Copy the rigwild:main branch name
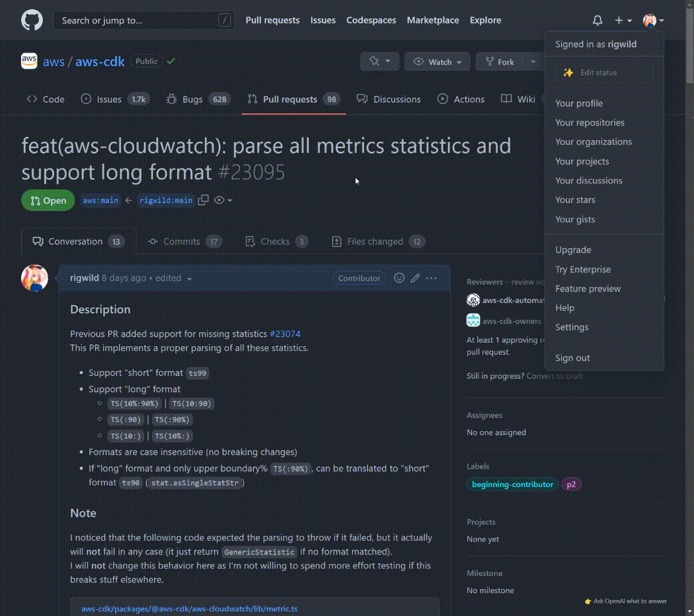Image resolution: width=694 pixels, height=616 pixels. click(203, 200)
